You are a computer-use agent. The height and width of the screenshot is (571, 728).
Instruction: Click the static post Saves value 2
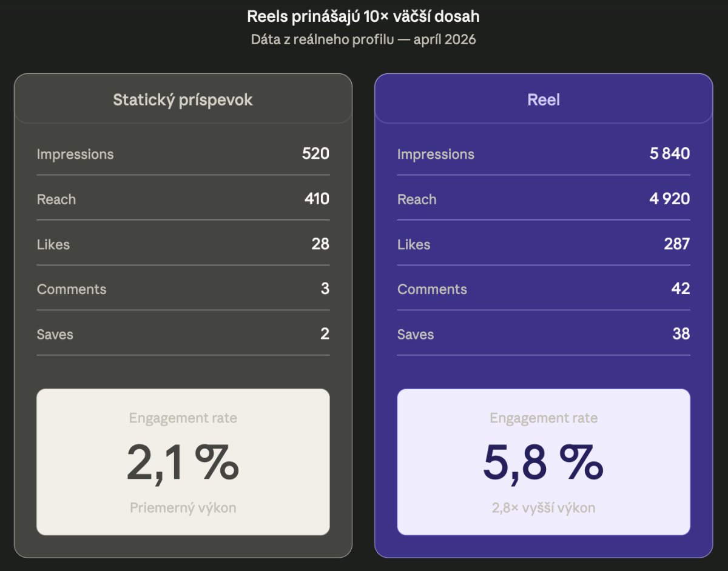[x=325, y=334]
